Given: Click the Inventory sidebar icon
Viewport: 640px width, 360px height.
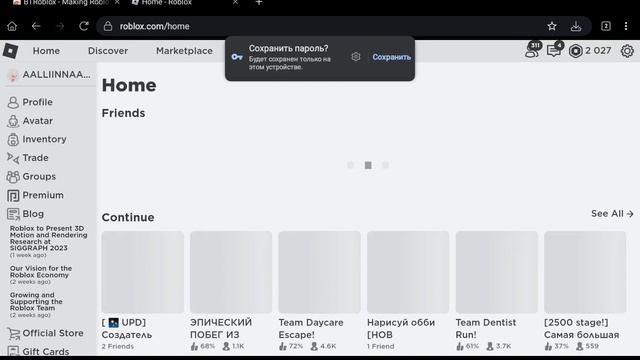Looking at the screenshot, I should (x=13, y=140).
